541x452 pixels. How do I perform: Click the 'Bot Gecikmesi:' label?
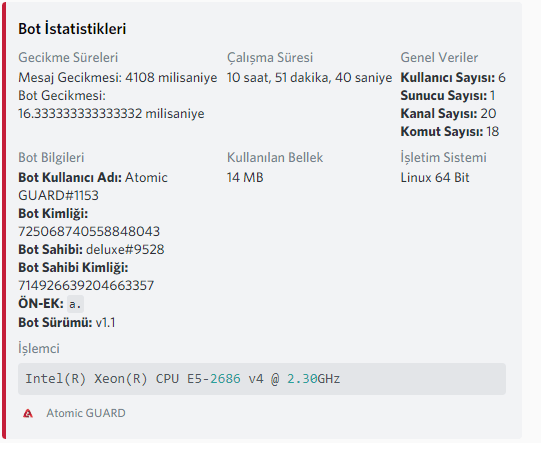pos(62,96)
